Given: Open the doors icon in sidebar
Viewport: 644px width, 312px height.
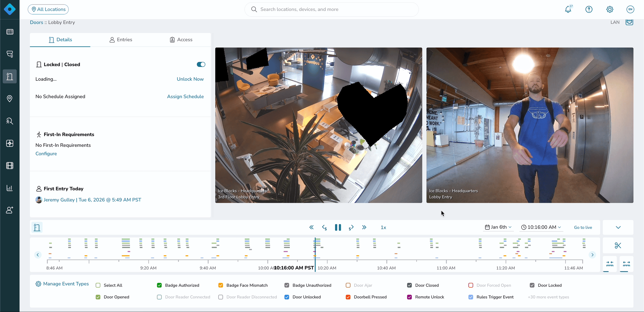Looking at the screenshot, I should (10, 76).
